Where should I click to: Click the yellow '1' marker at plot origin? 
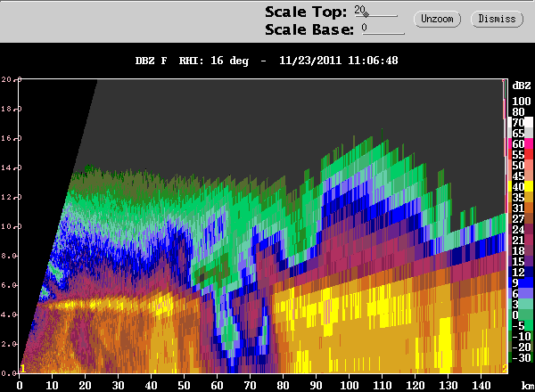pos(22,369)
